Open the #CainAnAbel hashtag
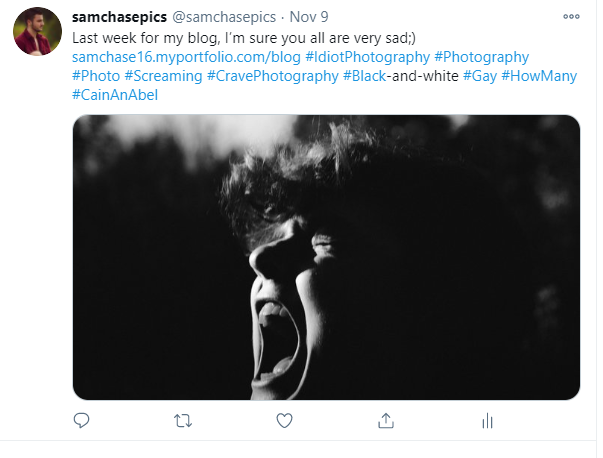The image size is (603, 458). [x=115, y=95]
